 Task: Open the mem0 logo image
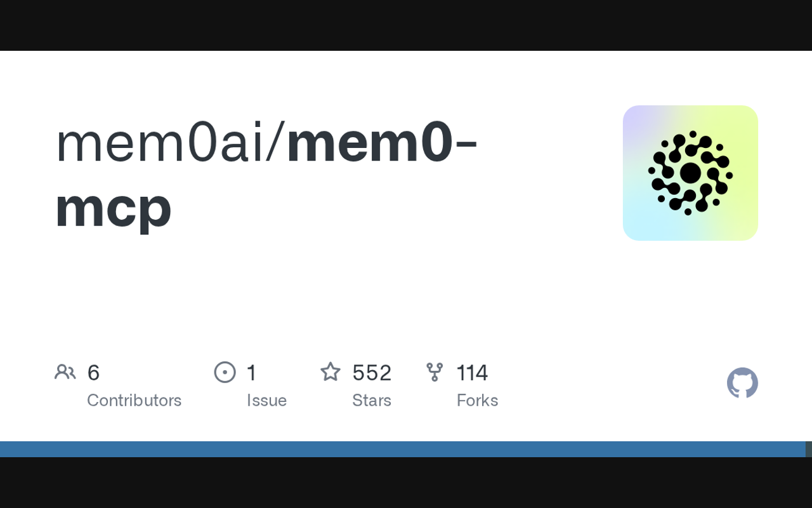(x=690, y=173)
